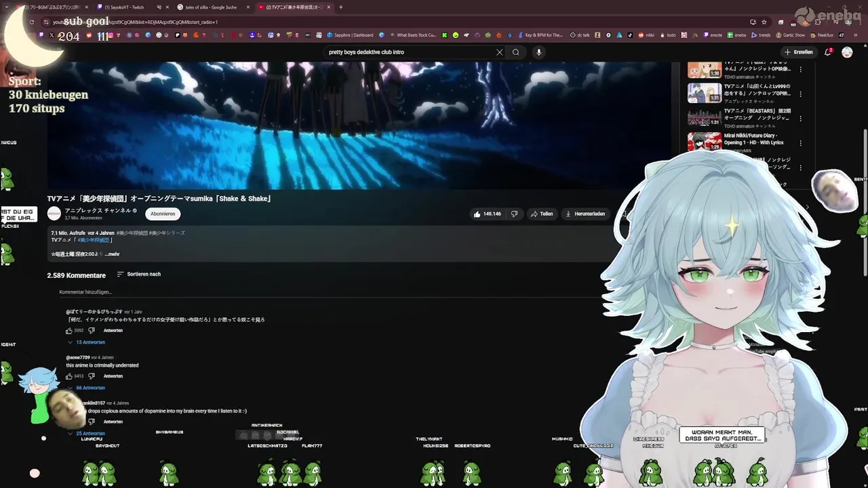Like the video with 149.146 likes
The image size is (868, 488).
488,214
